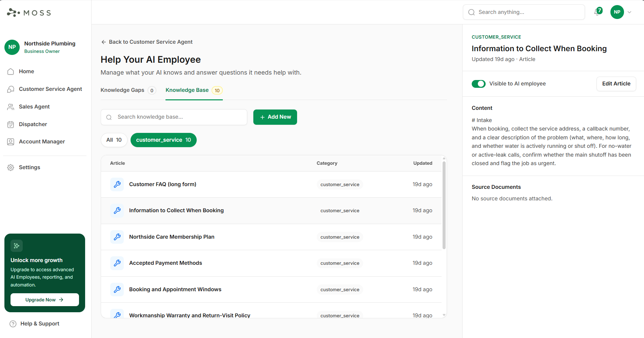Toggle Visible to AI employee switch

click(479, 84)
